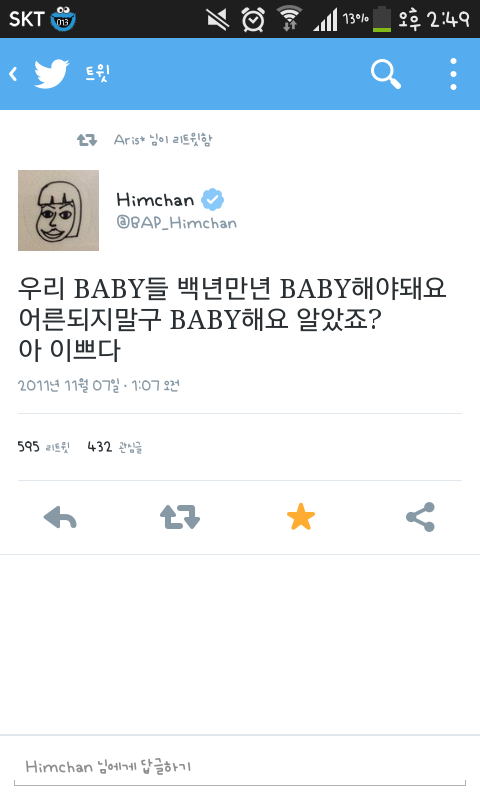Tap the reply to Himchan input field
Screen dimensions: 480x800
pyautogui.click(x=240, y=767)
